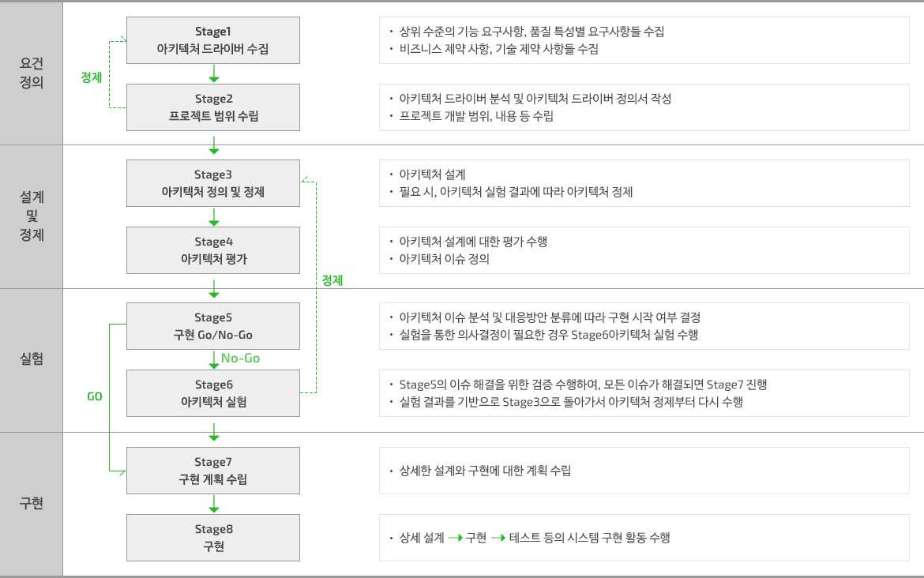Click the Stage7 description text panel
This screenshot has width=924, height=578.
point(644,470)
